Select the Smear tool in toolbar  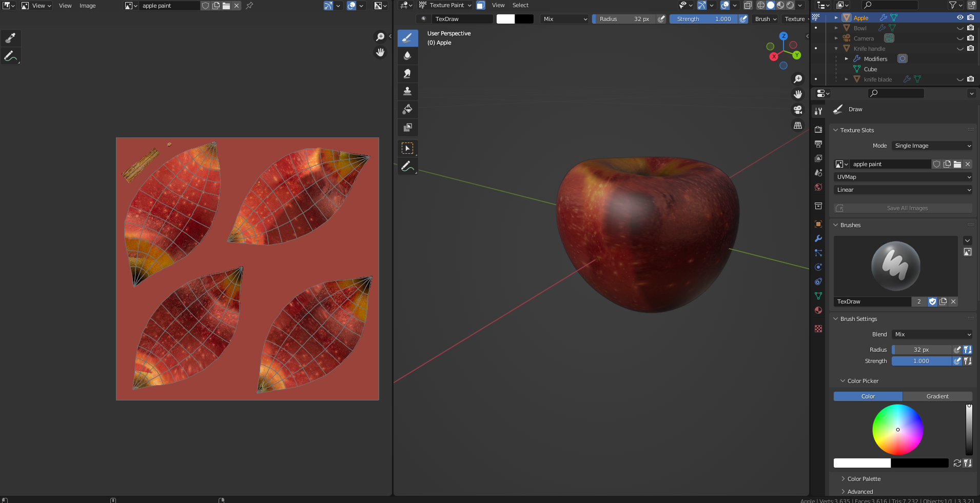click(407, 73)
